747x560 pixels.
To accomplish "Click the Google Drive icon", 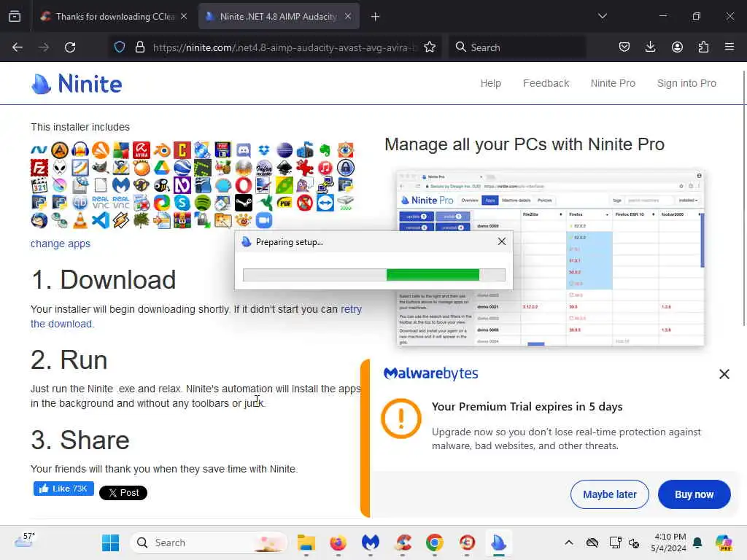I will (162, 168).
